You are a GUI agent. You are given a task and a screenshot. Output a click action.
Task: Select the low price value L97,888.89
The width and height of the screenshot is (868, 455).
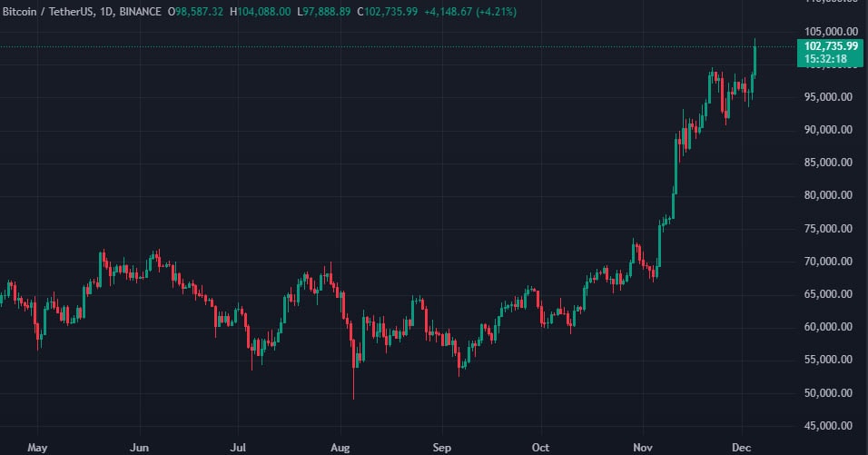tap(324, 12)
